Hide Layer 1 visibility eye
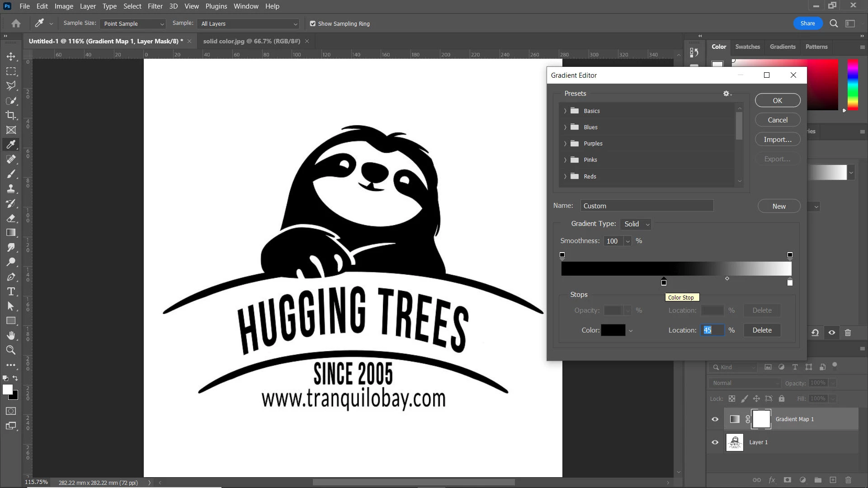Image resolution: width=868 pixels, height=488 pixels. point(715,442)
